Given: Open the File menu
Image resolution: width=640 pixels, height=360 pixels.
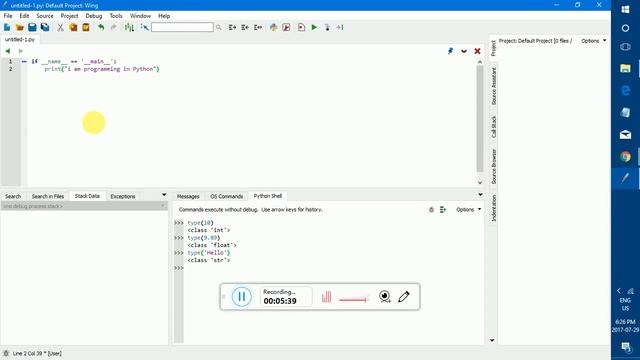Looking at the screenshot, I should [8, 16].
